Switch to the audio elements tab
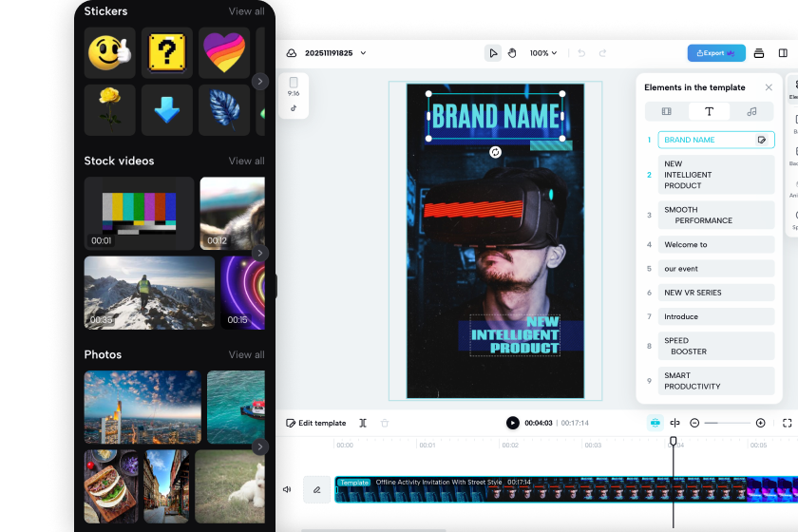798x532 pixels. [751, 111]
